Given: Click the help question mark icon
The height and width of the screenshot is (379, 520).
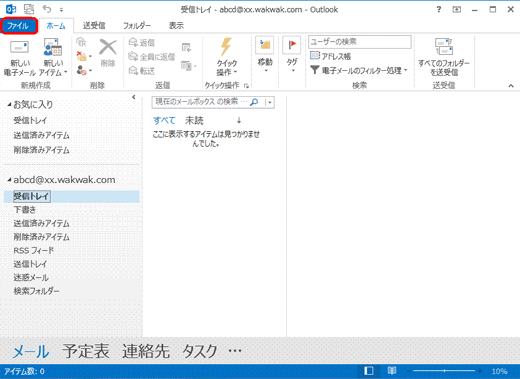Looking at the screenshot, I should (x=439, y=9).
